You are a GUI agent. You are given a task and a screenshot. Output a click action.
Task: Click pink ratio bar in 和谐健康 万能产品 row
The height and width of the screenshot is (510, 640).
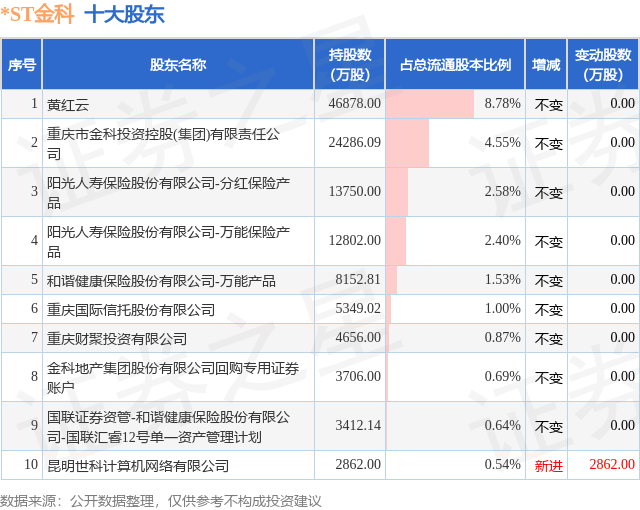[x=391, y=280]
